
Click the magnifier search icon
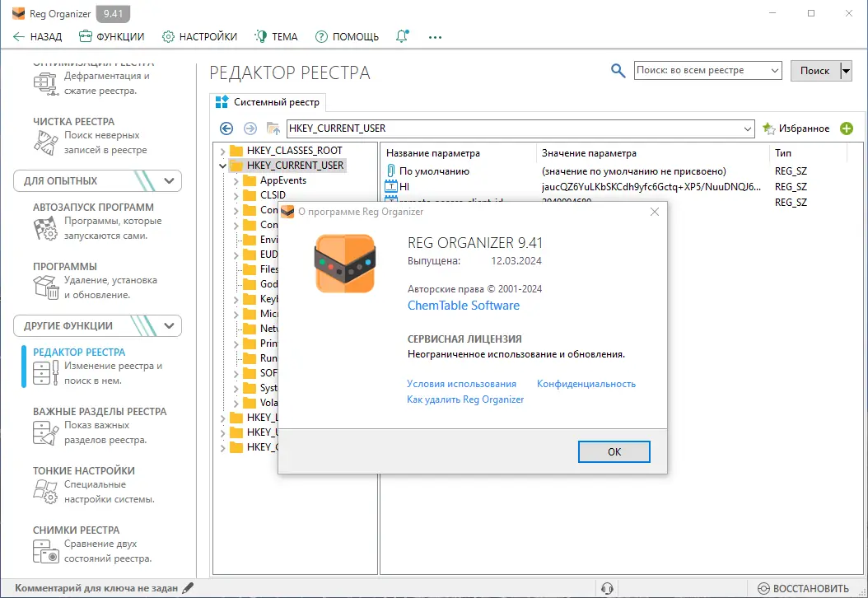click(618, 70)
